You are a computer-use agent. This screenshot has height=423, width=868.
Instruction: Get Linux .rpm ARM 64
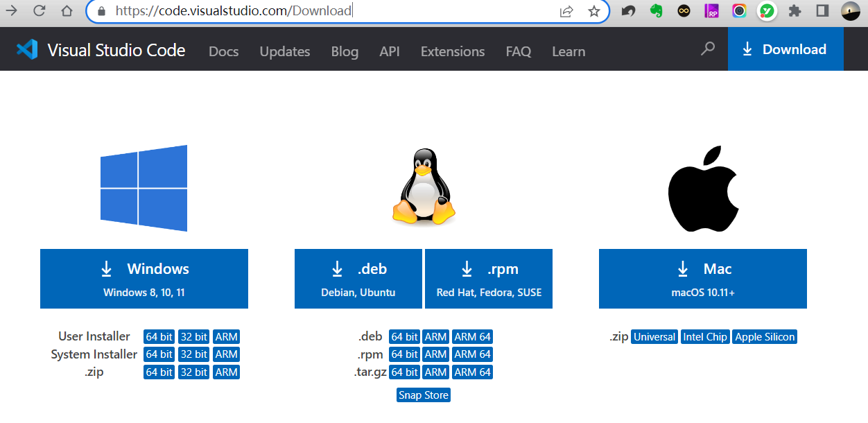coord(473,354)
